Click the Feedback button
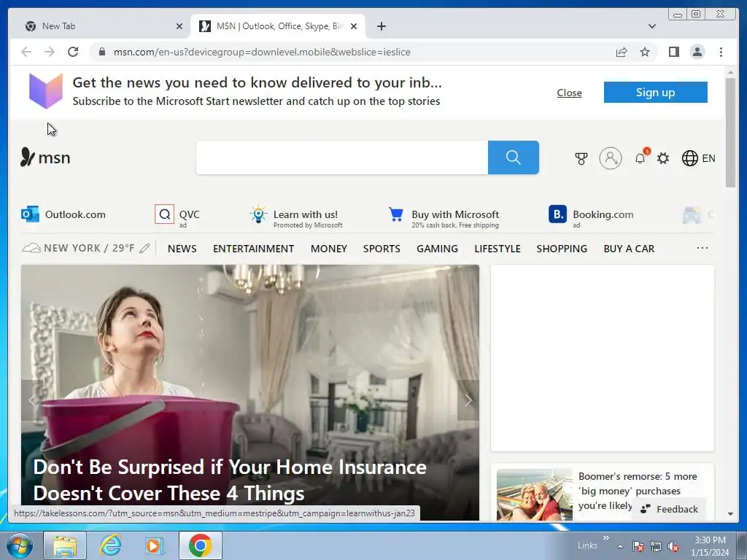Viewport: 747px width, 560px height. pos(669,509)
